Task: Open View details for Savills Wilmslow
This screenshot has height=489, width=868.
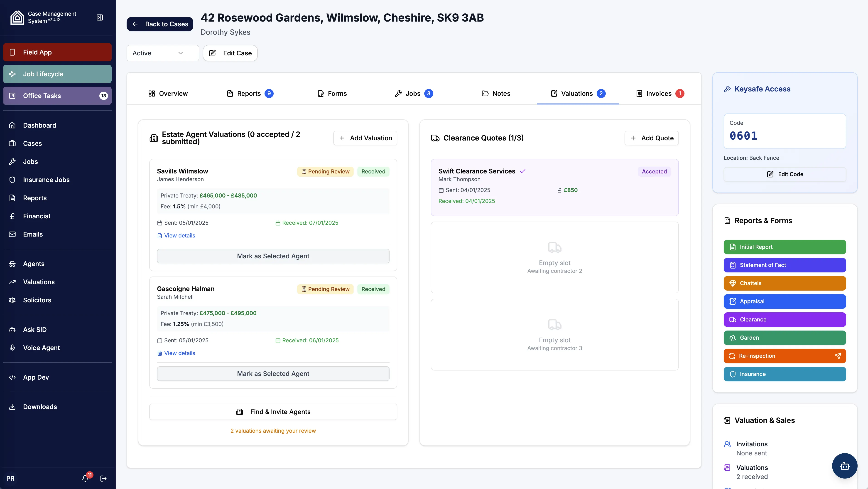Action: point(176,235)
